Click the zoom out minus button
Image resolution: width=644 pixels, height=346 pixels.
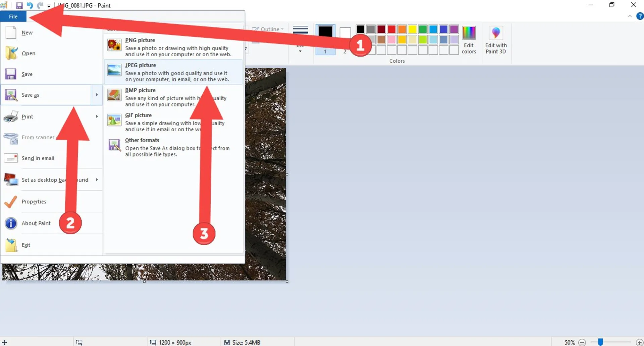[x=582, y=342]
